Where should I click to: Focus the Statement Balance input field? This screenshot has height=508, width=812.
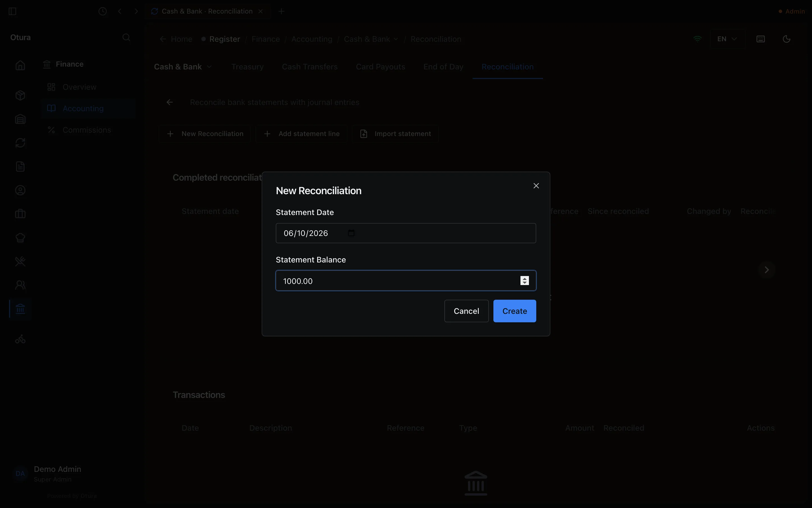click(406, 281)
